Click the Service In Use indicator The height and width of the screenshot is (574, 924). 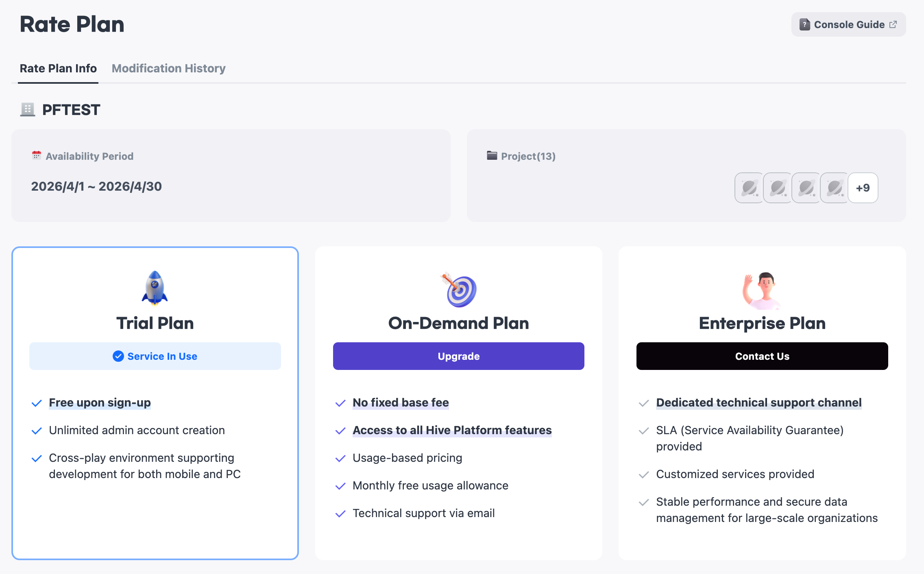point(155,356)
